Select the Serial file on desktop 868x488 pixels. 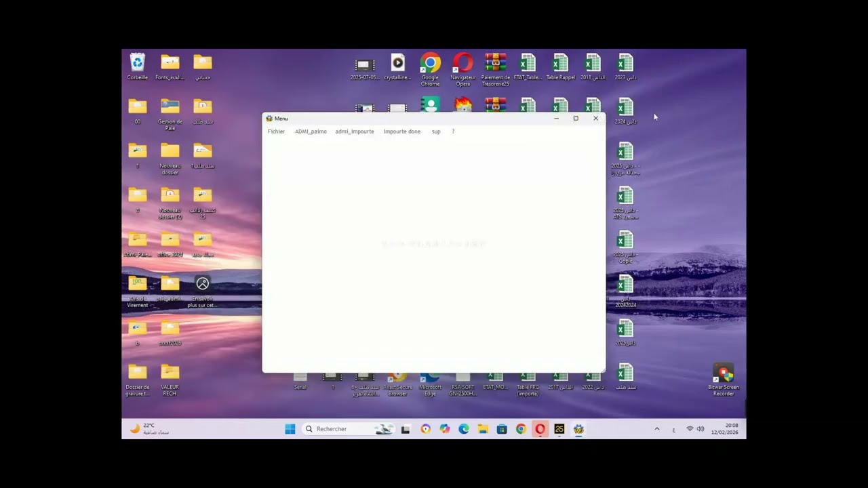click(300, 382)
